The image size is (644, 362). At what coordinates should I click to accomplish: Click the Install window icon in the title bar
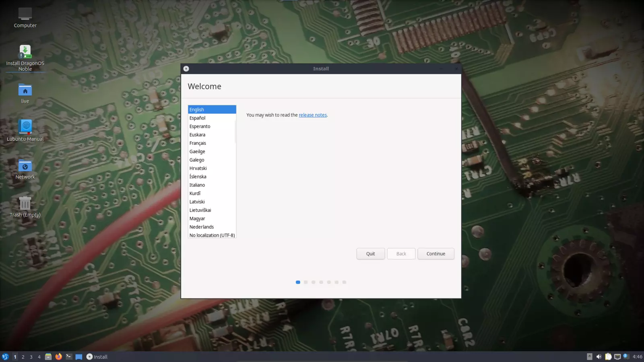[186, 69]
